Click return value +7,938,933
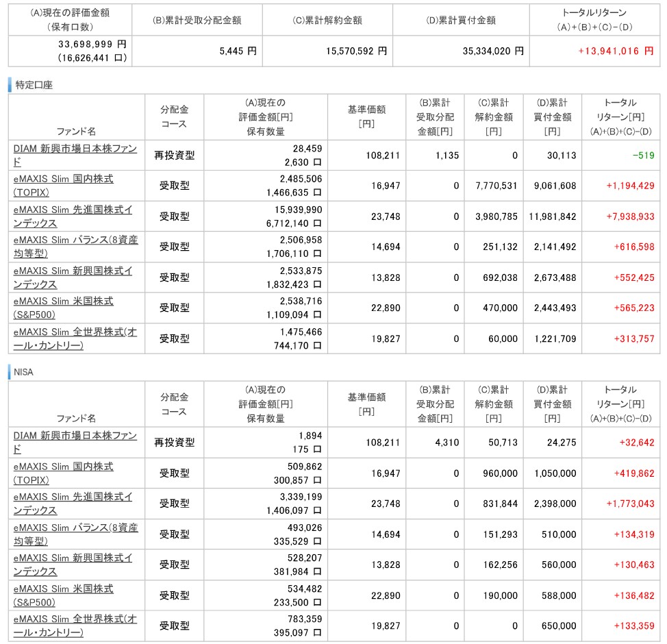667x644 pixels. 631,216
